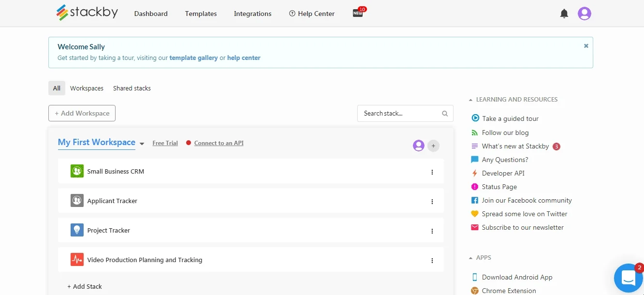Click the Facebook community icon
The image size is (644, 295).
(x=475, y=200)
